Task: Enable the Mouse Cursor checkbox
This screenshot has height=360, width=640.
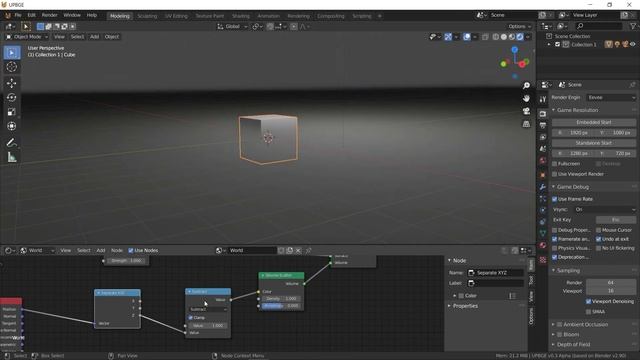Action: (x=598, y=230)
